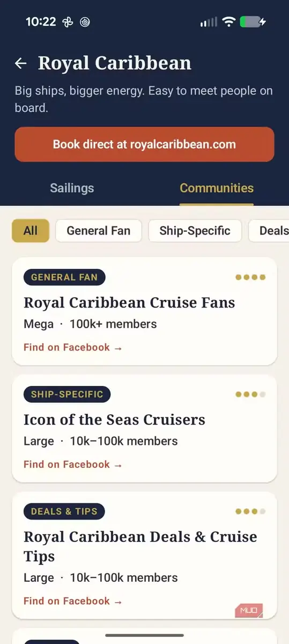This screenshot has width=289, height=644.
Task: Select the partially visible Deals filter chip
Action: coord(269,231)
